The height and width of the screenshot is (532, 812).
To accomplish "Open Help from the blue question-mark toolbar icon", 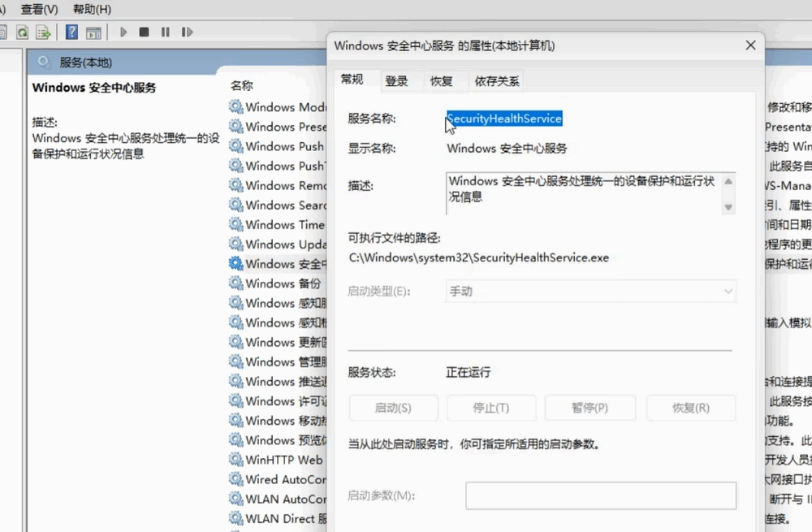I will (x=71, y=32).
